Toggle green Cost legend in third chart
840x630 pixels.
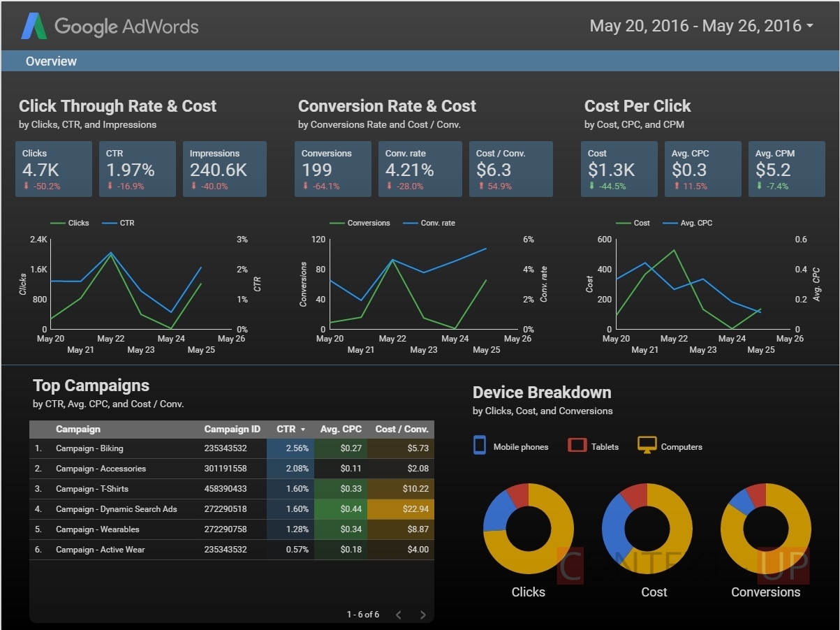pyautogui.click(x=633, y=223)
